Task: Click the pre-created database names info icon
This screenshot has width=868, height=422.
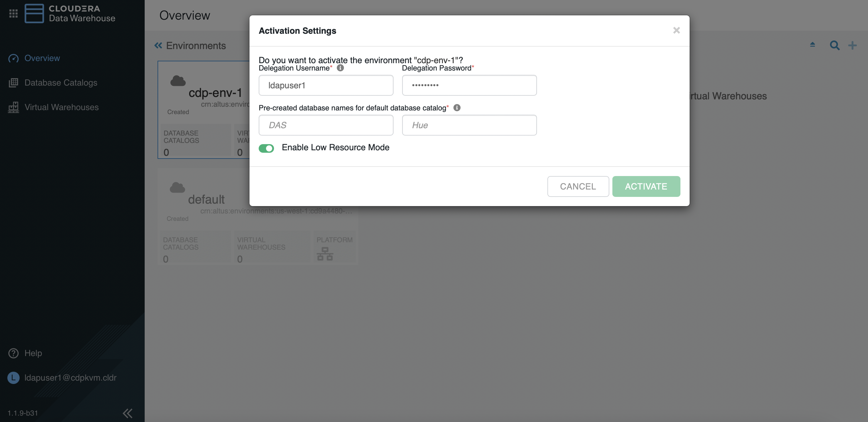Action: (457, 108)
